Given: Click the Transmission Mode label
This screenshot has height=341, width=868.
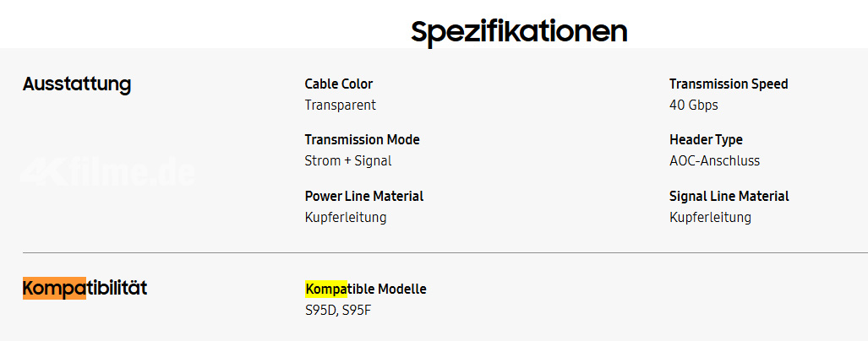Looking at the screenshot, I should point(362,140).
